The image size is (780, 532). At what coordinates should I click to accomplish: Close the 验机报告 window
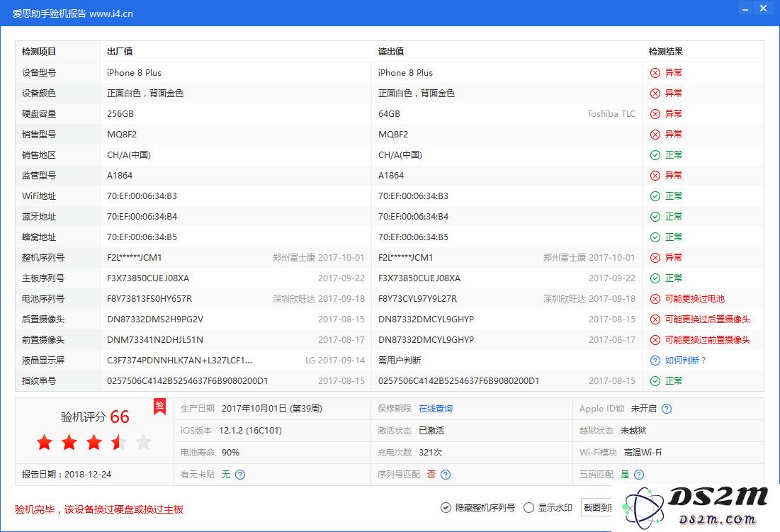pyautogui.click(x=763, y=9)
